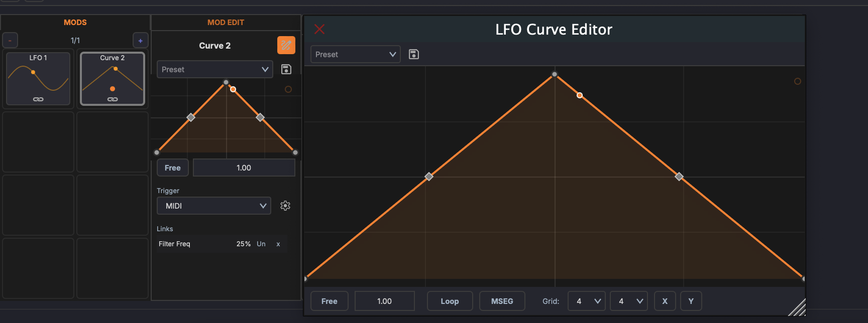This screenshot has width=868, height=323.
Task: Click the peak point of large curve
Action: 555,74
